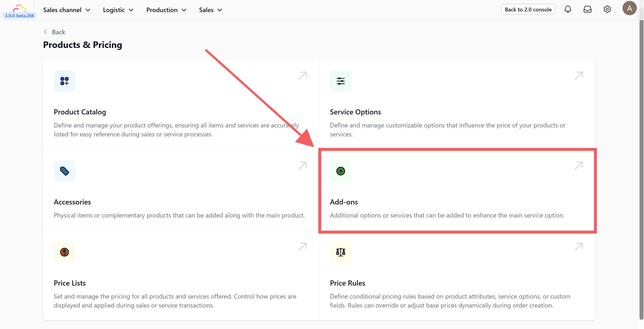Click the Product Catalog grid-plus icon
The height and width of the screenshot is (329, 644).
[64, 81]
